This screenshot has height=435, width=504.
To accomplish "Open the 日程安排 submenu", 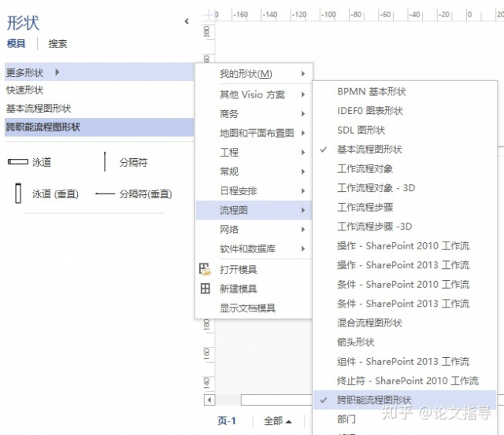I will click(x=254, y=190).
